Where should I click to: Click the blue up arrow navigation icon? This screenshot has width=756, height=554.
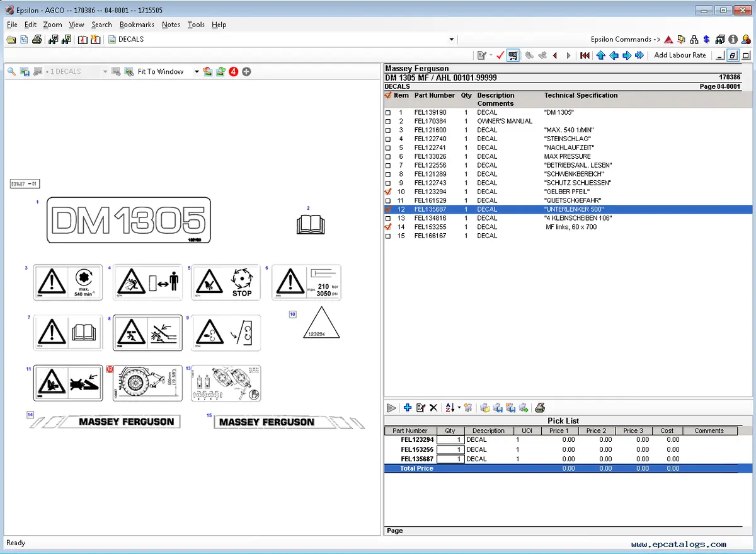600,55
